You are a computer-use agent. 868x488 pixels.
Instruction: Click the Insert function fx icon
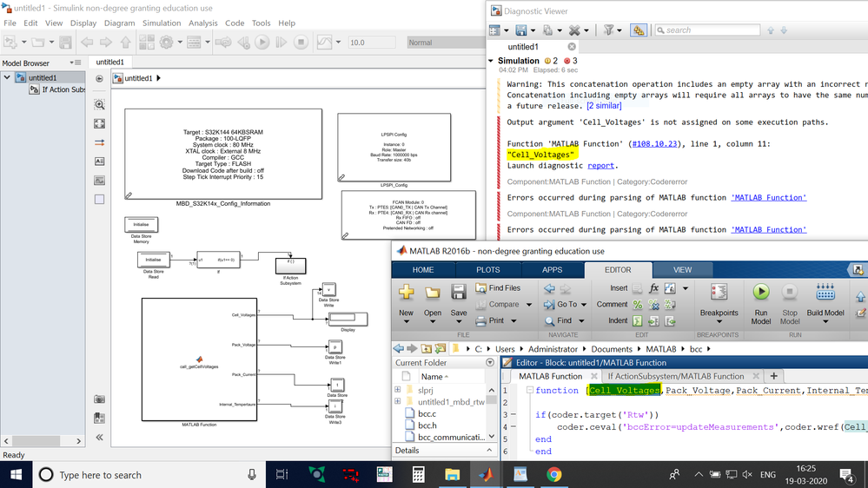click(x=653, y=288)
